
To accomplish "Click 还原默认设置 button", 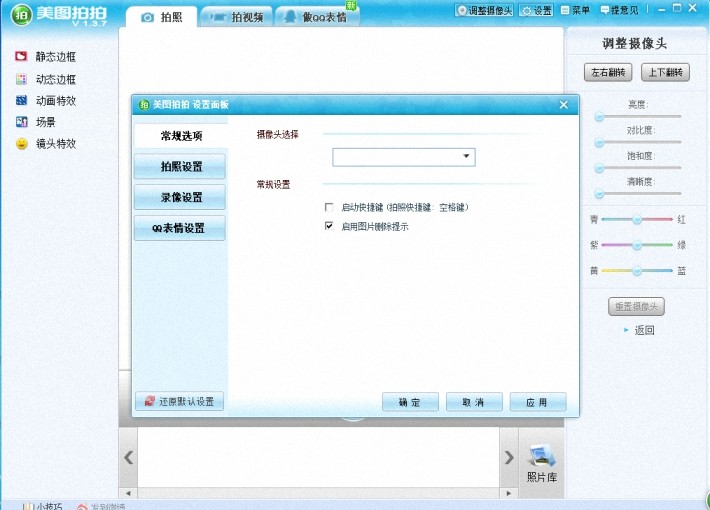I will click(x=179, y=401).
